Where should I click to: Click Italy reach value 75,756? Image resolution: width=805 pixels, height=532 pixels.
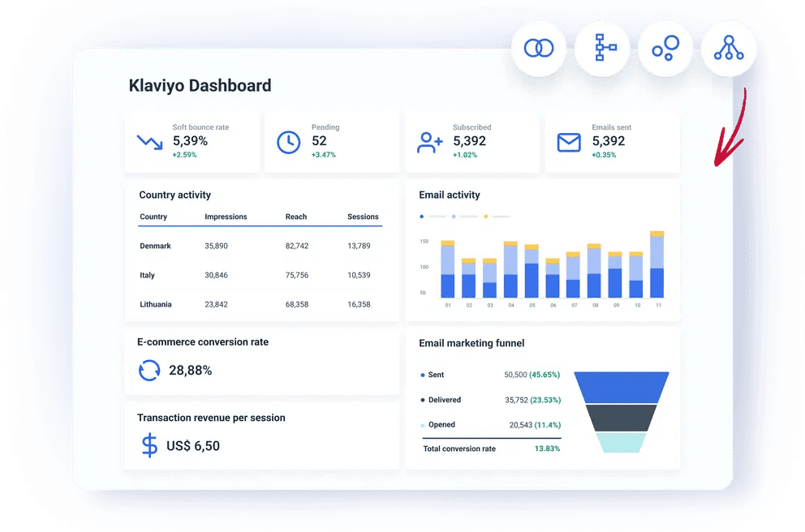(x=297, y=275)
